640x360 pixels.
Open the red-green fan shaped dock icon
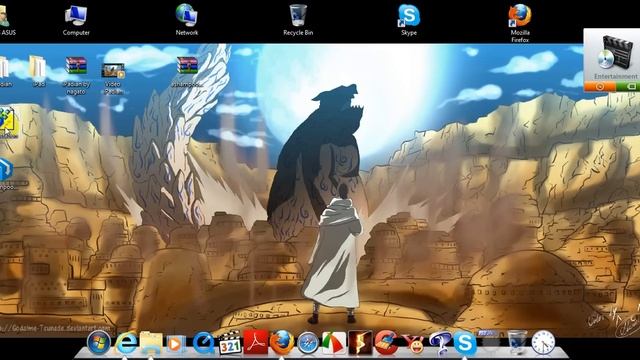coord(333,343)
